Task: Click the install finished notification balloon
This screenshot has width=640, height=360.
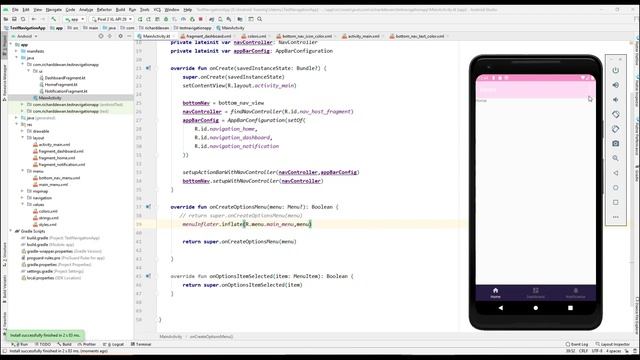Action: 45,335
